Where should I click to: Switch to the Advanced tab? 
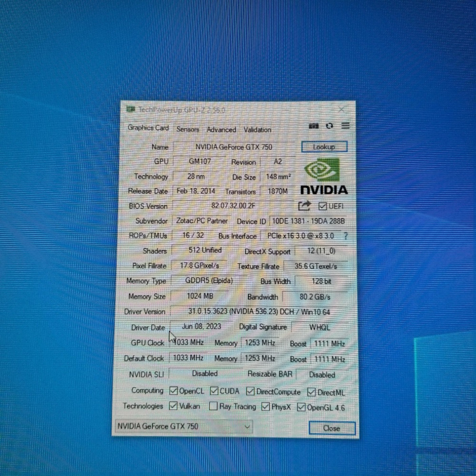pos(221,130)
